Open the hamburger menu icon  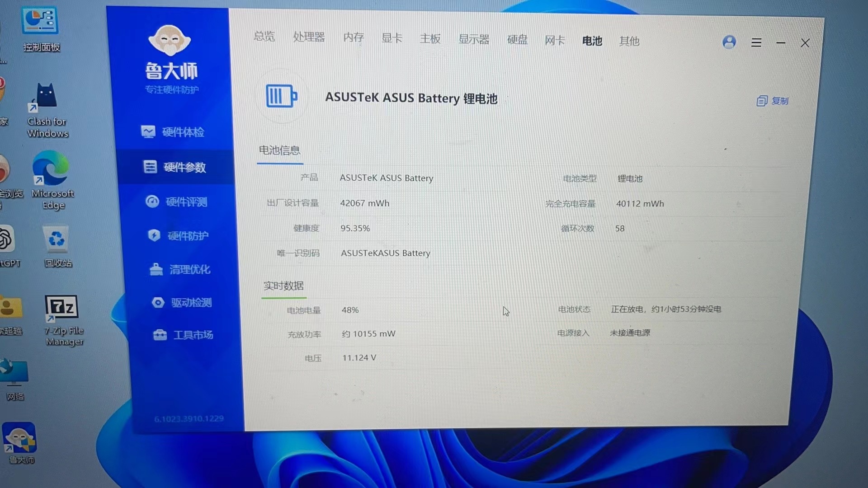point(756,42)
